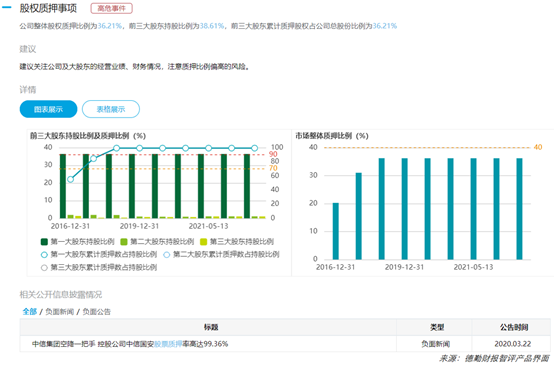This screenshot has width=554, height=365.
Task: Click 市场整体质押比例 chart title
Action: pos(332,136)
